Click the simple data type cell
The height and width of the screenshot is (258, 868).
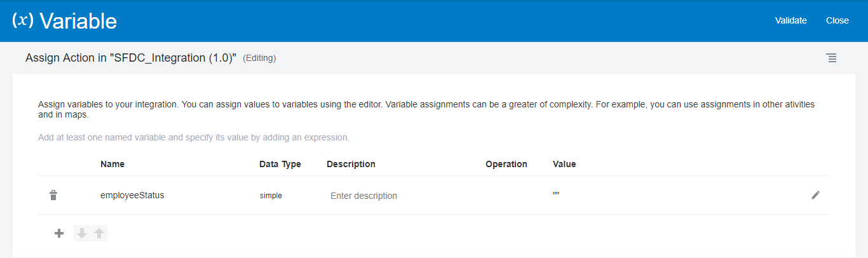(x=271, y=196)
